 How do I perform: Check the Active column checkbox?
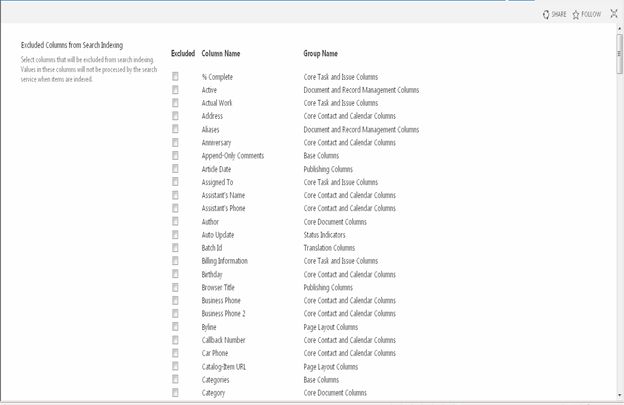point(175,89)
